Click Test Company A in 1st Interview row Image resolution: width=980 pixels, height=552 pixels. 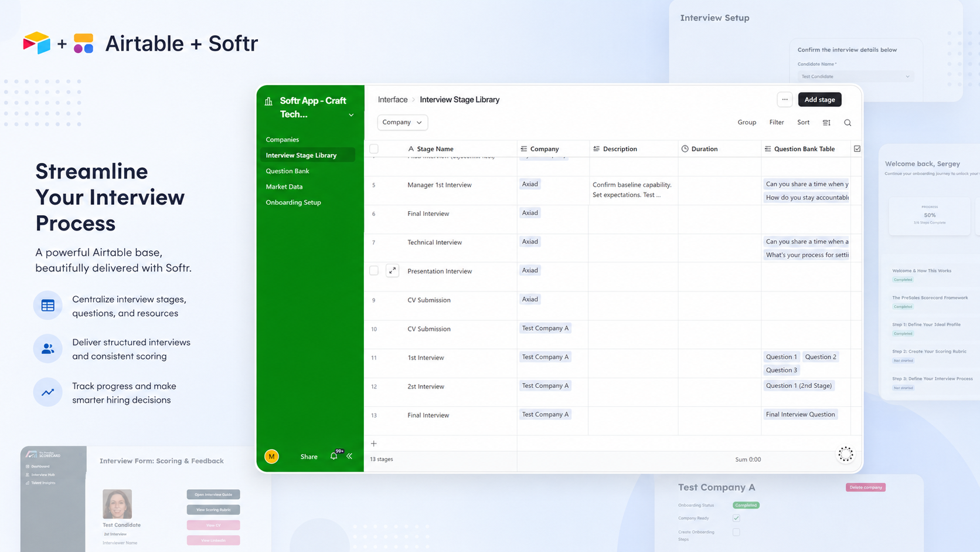(x=545, y=357)
